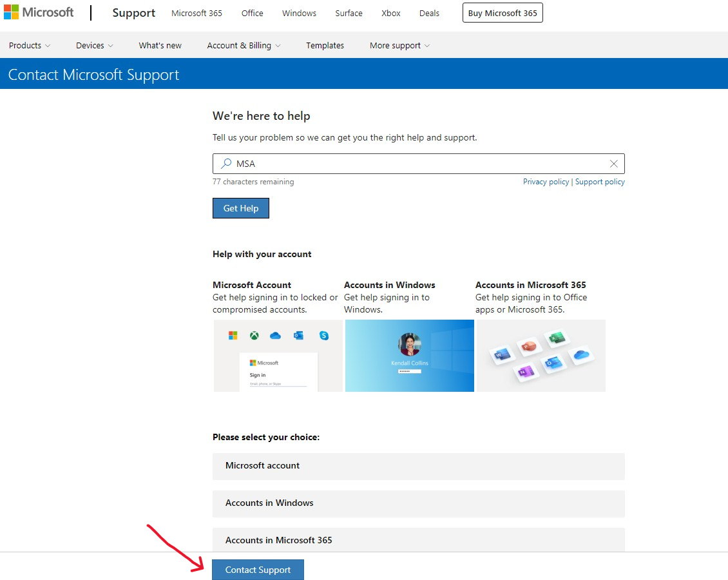Viewport: 728px width, 580px height.
Task: Open the Privacy policy link
Action: click(x=546, y=182)
